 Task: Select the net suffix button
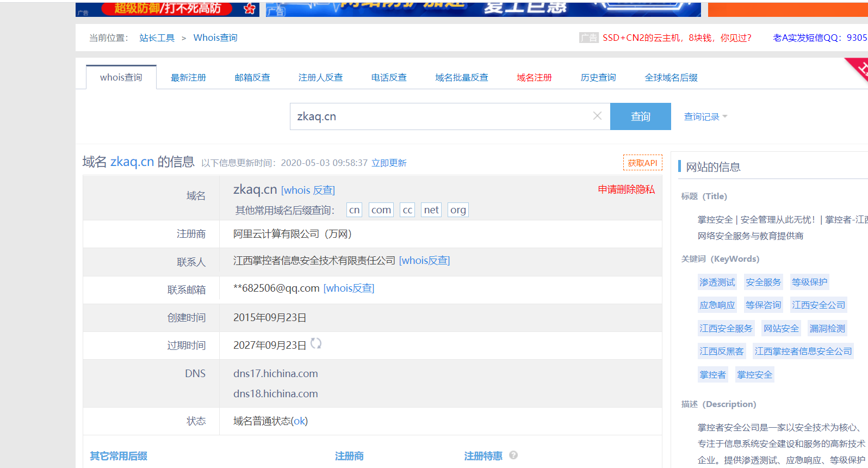click(x=431, y=210)
